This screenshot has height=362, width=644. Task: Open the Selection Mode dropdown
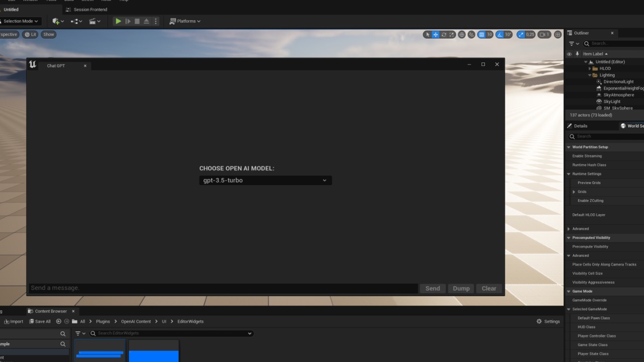(20, 21)
